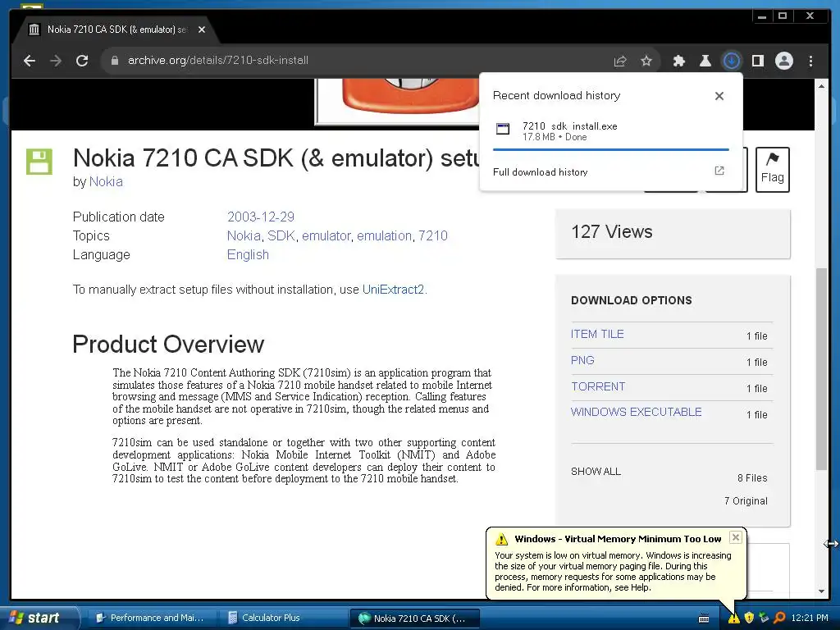This screenshot has width=840, height=630.
Task: Open Full download history link
Action: point(540,172)
